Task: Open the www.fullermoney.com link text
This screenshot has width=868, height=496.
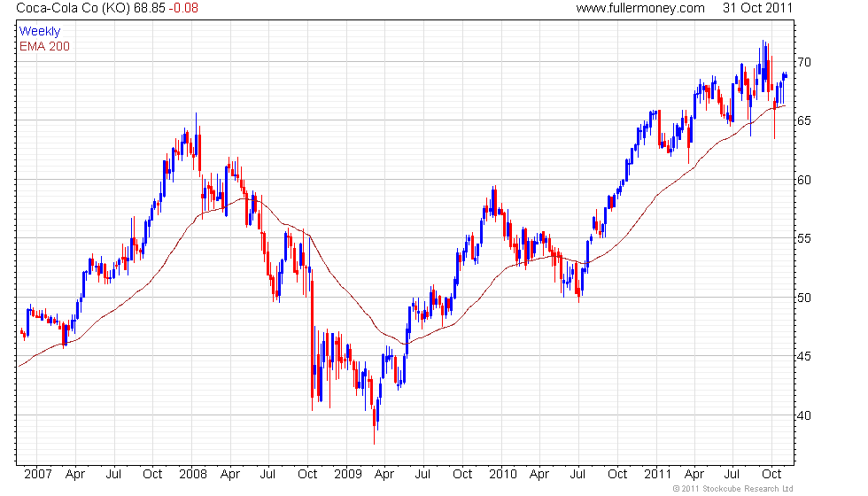Action: click(x=639, y=8)
